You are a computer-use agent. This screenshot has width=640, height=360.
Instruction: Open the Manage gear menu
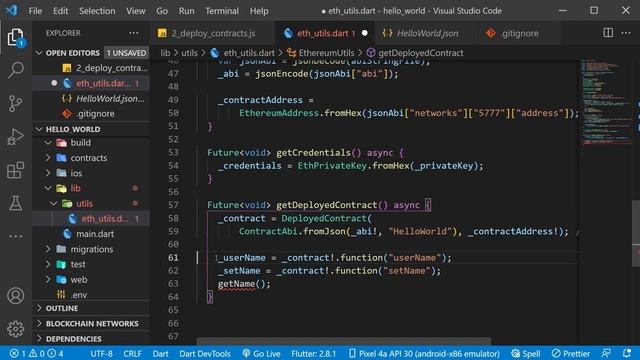click(16, 329)
